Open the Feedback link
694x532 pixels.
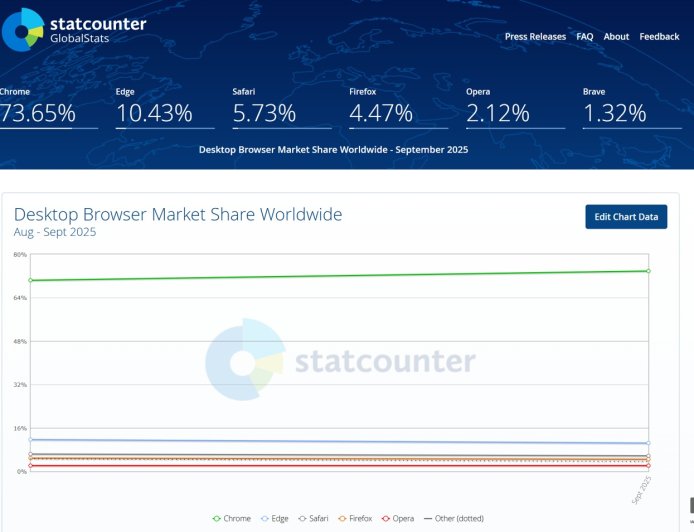[x=659, y=37]
